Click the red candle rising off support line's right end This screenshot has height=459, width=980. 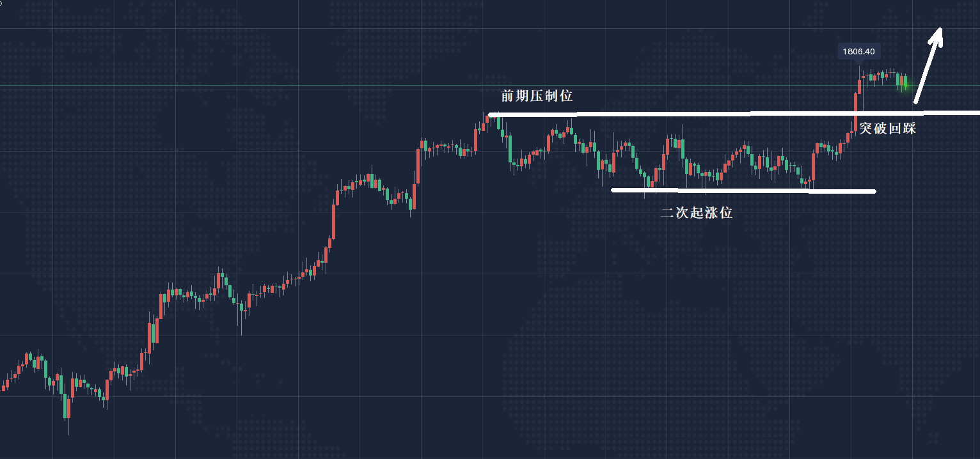[x=814, y=167]
